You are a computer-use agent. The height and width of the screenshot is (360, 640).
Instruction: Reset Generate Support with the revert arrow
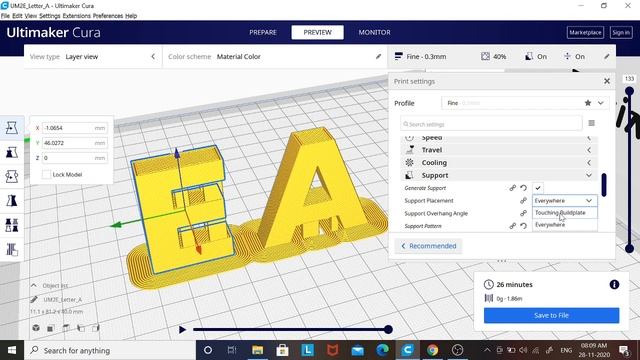tap(523, 188)
